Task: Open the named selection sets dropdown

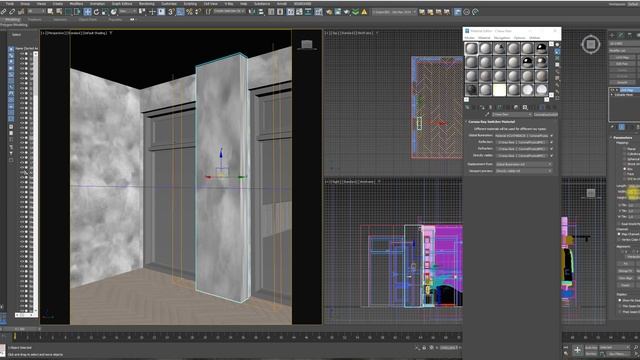Action: pos(229,12)
